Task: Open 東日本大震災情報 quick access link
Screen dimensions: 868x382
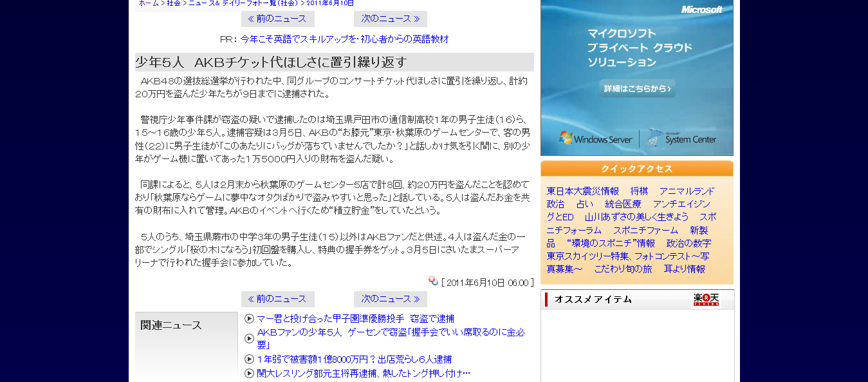Action: point(583,191)
